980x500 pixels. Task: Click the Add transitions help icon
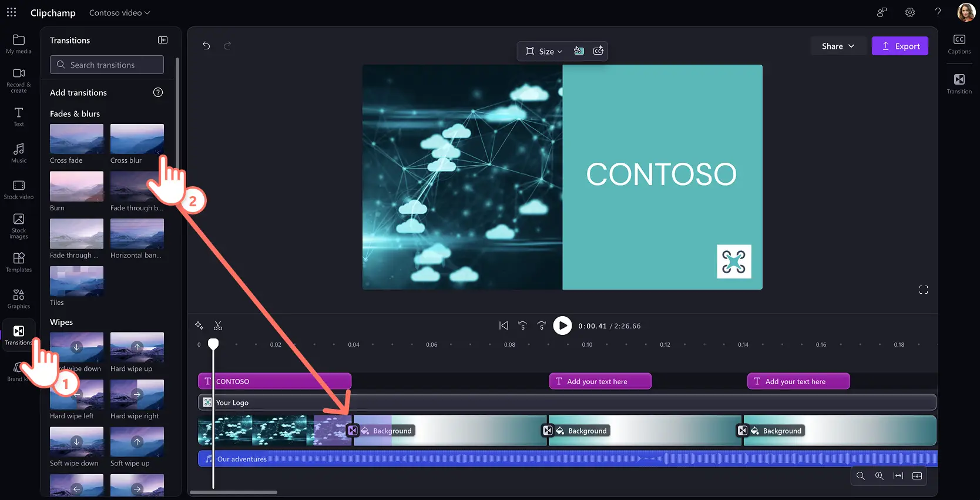(x=158, y=92)
